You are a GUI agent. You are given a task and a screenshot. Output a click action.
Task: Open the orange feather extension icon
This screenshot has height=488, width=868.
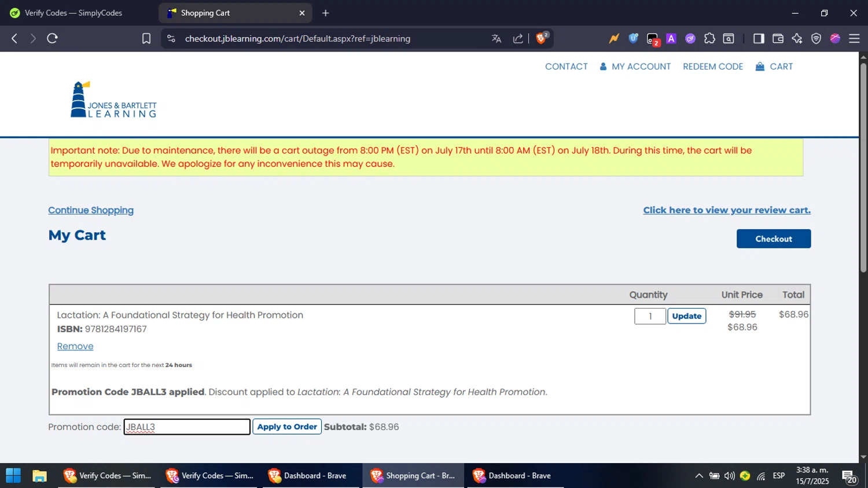(615, 39)
